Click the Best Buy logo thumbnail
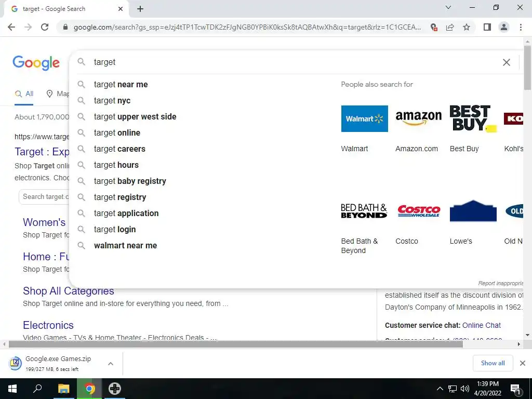Image resolution: width=532 pixels, height=399 pixels. point(473,118)
